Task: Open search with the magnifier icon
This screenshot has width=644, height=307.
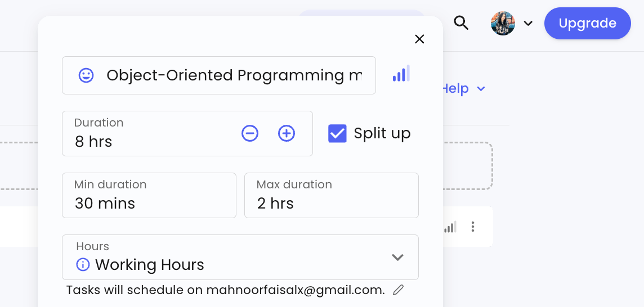Action: click(461, 23)
